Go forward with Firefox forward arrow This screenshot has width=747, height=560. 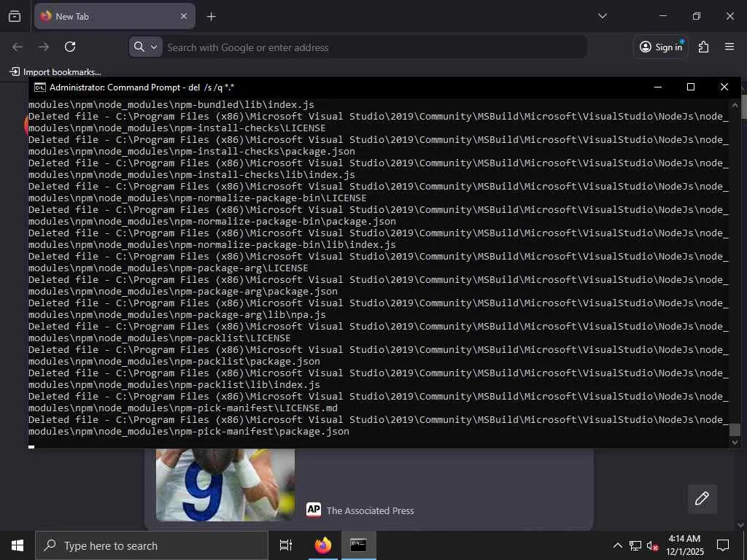(44, 47)
